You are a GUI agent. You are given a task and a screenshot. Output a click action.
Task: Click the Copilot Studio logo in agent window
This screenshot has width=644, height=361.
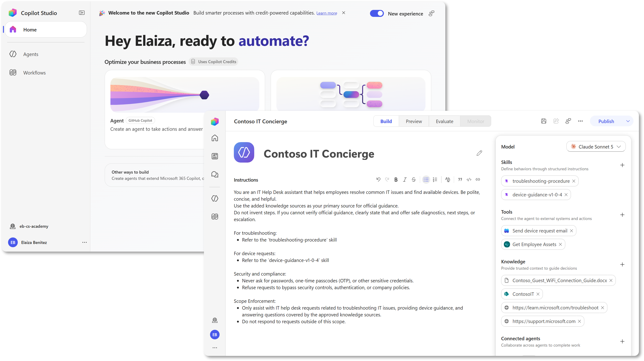coord(215,122)
